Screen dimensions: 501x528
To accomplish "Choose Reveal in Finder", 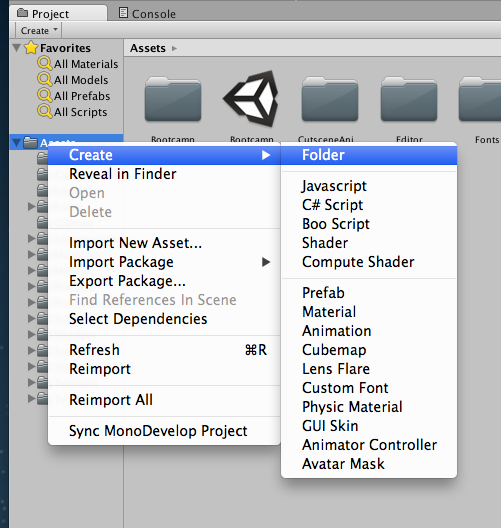I will (164, 174).
